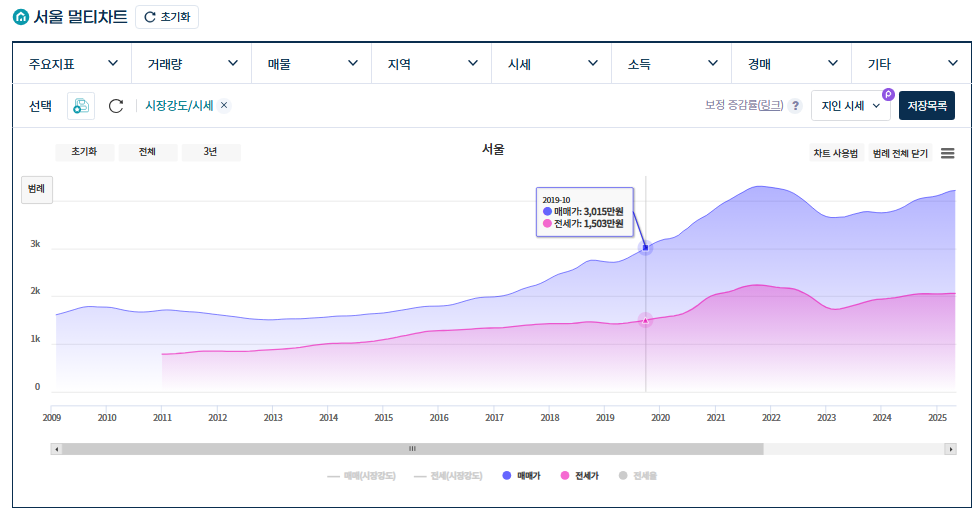980x515 pixels.
Task: Click the chart scrollbar right arrow
Action: [951, 449]
